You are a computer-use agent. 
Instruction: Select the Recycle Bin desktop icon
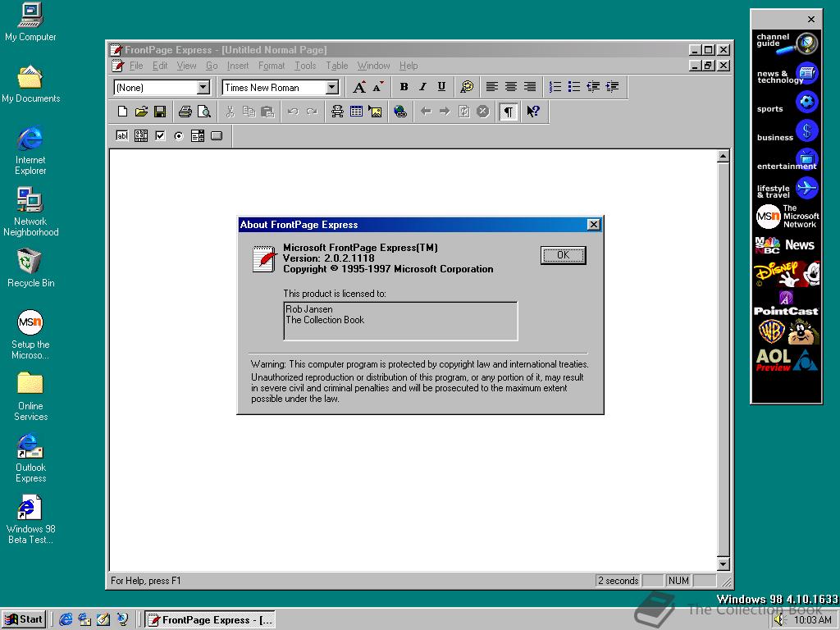point(30,268)
